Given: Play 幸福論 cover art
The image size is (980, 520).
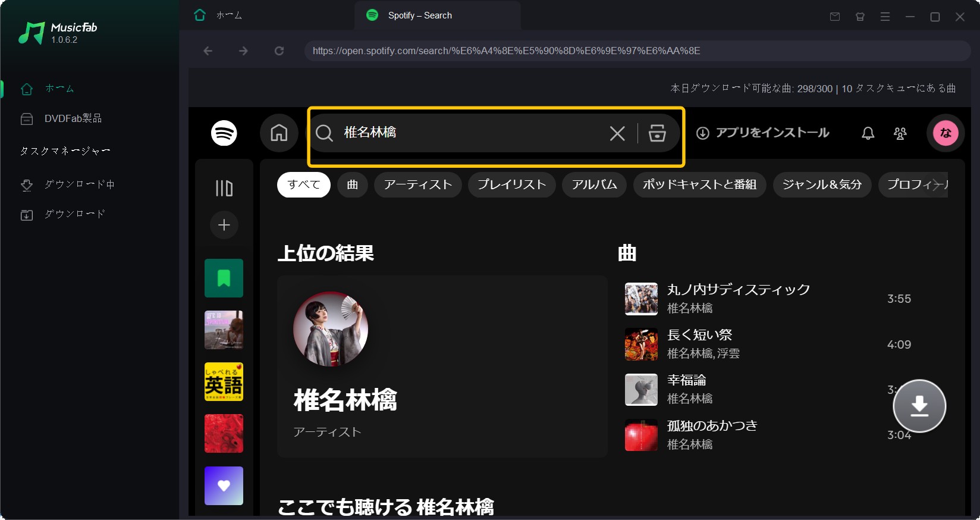Looking at the screenshot, I should pos(641,390).
